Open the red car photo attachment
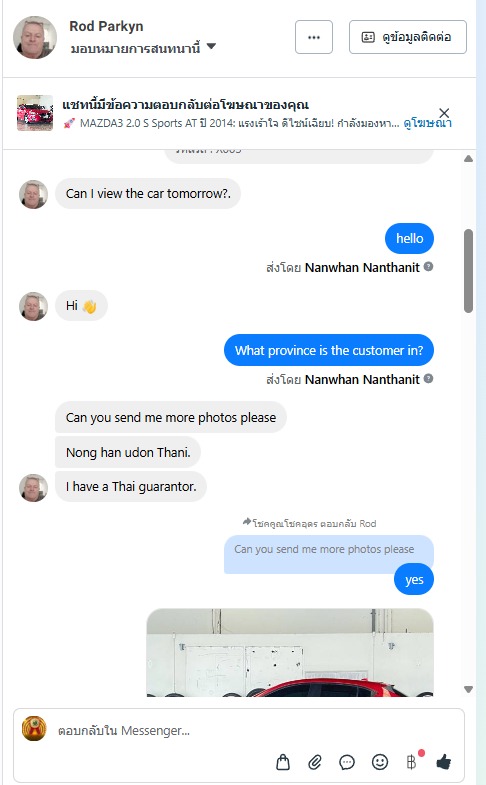486x785 pixels. [x=290, y=652]
